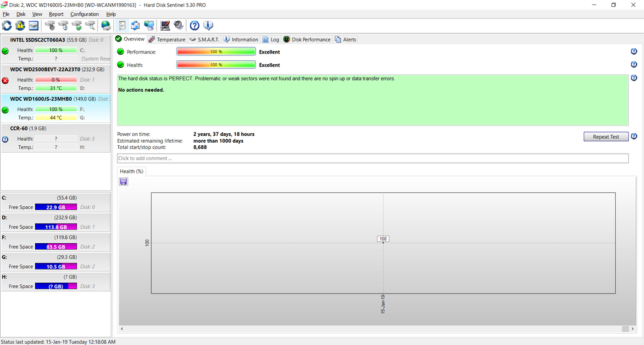The height and width of the screenshot is (345, 644).
Task: Switch to the Information tab
Action: click(241, 40)
